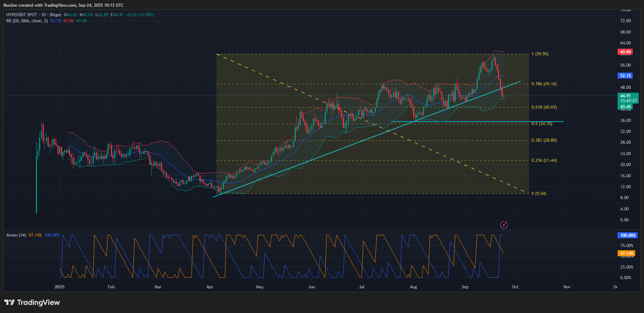Click the 0.618 (40.69) Fibonacci level label
The width and height of the screenshot is (644, 313).
[544, 107]
